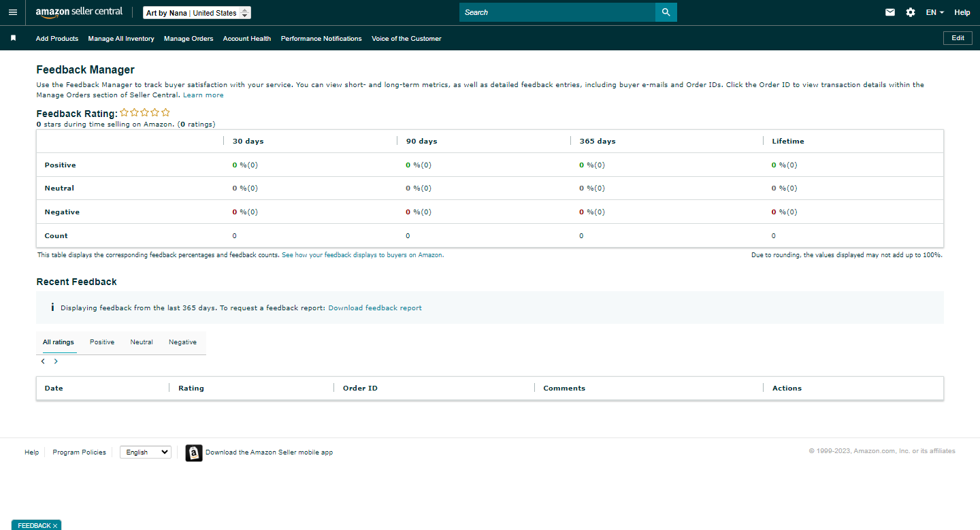The width and height of the screenshot is (980, 530).
Task: Open Manage All Inventory
Action: click(121, 39)
